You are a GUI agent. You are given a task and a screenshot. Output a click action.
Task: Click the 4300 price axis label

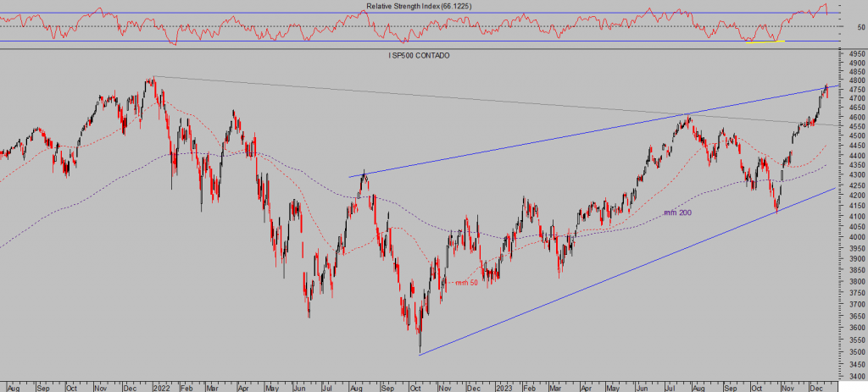[x=857, y=174]
